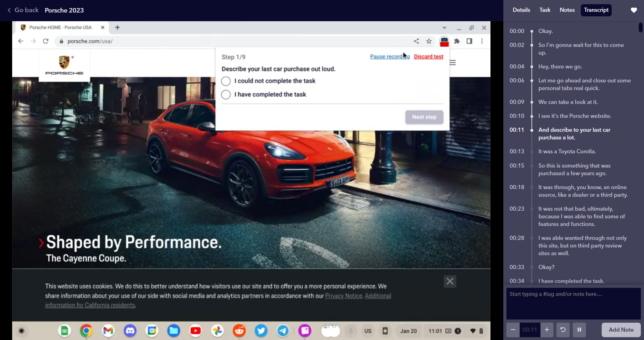Viewport: 644px width, 340px height.
Task: Click the Discard test link
Action: tap(429, 57)
